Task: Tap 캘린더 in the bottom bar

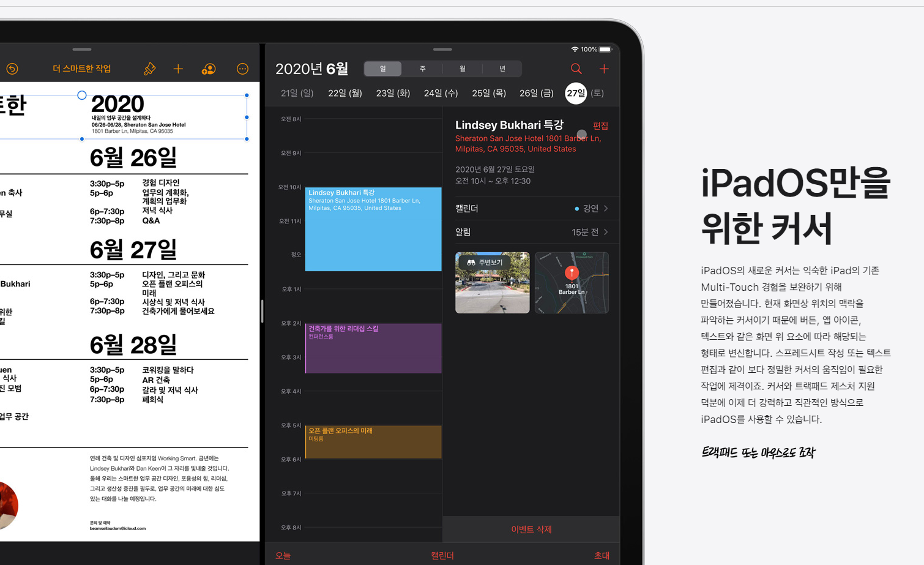Action: pyautogui.click(x=442, y=556)
